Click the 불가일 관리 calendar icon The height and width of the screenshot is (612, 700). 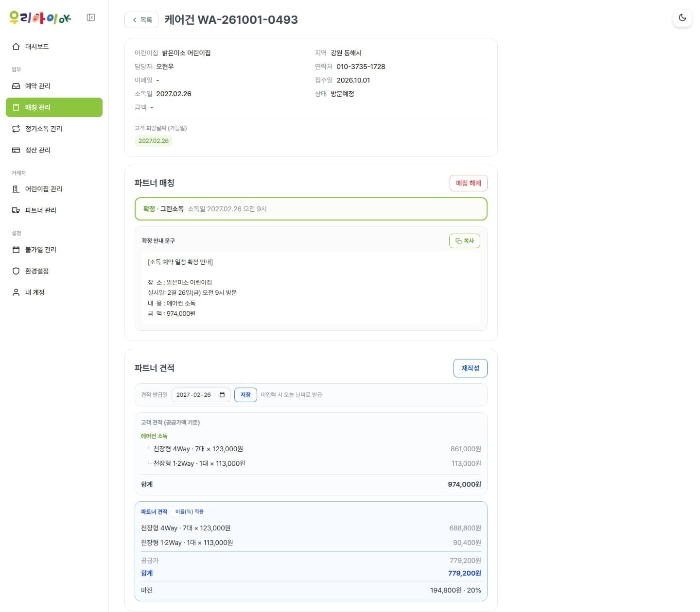pyautogui.click(x=16, y=250)
